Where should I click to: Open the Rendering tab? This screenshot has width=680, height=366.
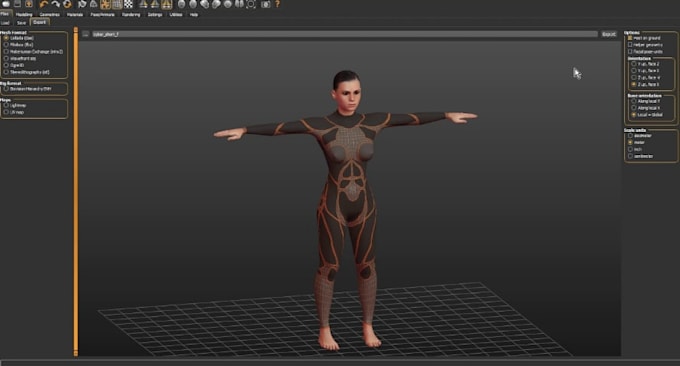131,14
